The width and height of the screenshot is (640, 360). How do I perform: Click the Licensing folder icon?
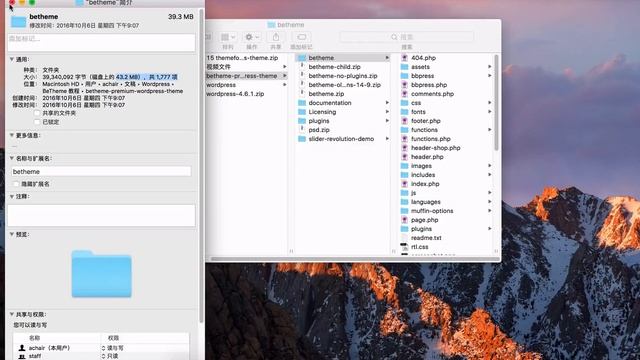[302, 112]
